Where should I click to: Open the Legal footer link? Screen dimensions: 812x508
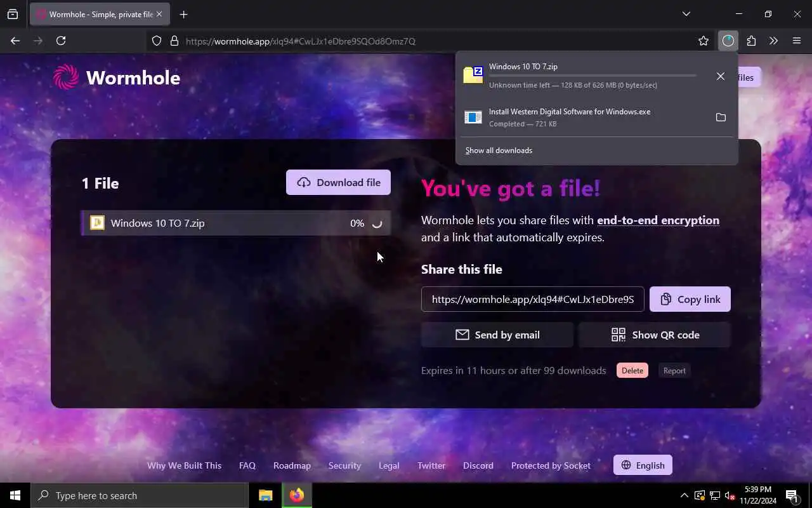click(389, 465)
